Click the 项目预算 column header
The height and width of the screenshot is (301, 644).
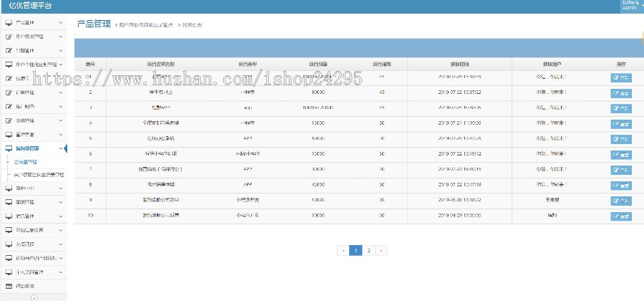pyautogui.click(x=318, y=64)
